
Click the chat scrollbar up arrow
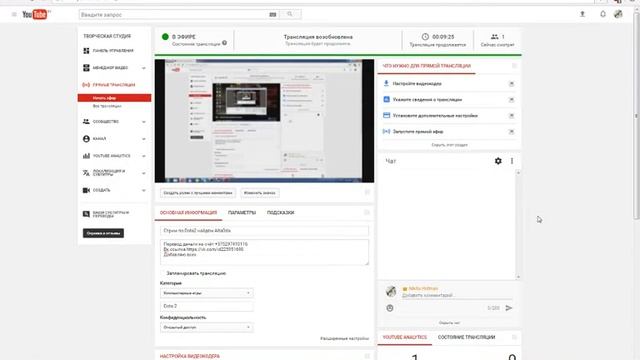[518, 173]
